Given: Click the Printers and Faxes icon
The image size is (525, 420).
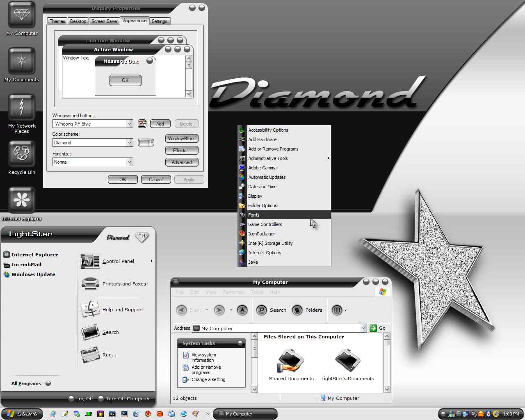Looking at the screenshot, I should click(x=90, y=284).
